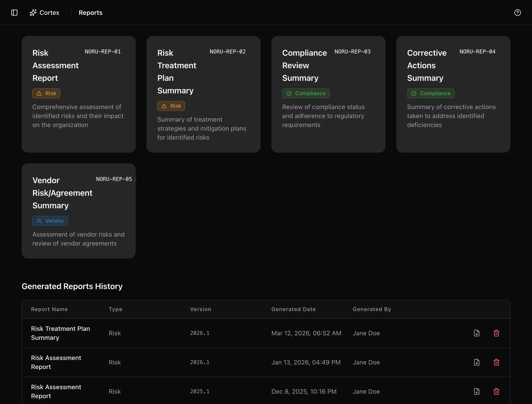Go to Cortex home link
Viewport: 532px width, 404px height.
[x=44, y=13]
